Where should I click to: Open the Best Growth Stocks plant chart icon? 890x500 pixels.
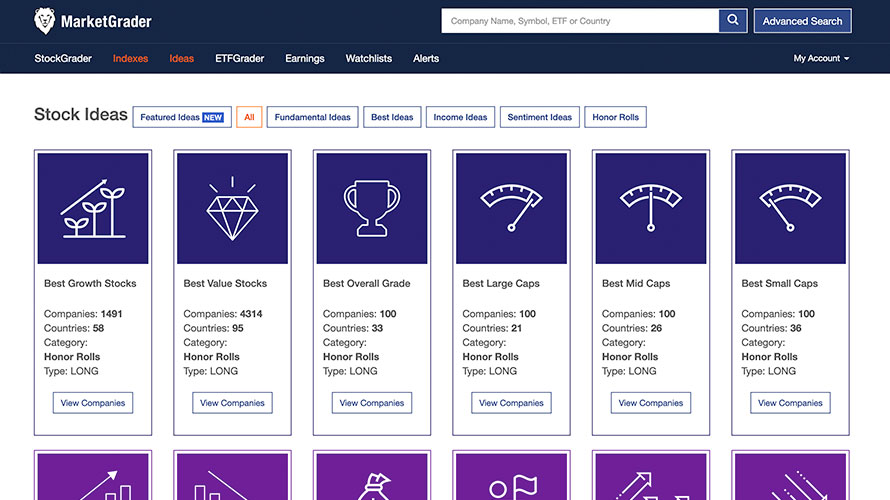93,208
